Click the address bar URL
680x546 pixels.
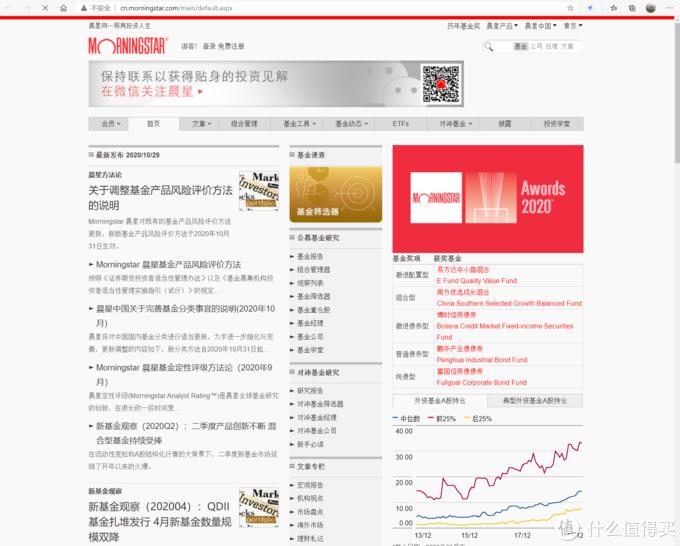point(176,8)
